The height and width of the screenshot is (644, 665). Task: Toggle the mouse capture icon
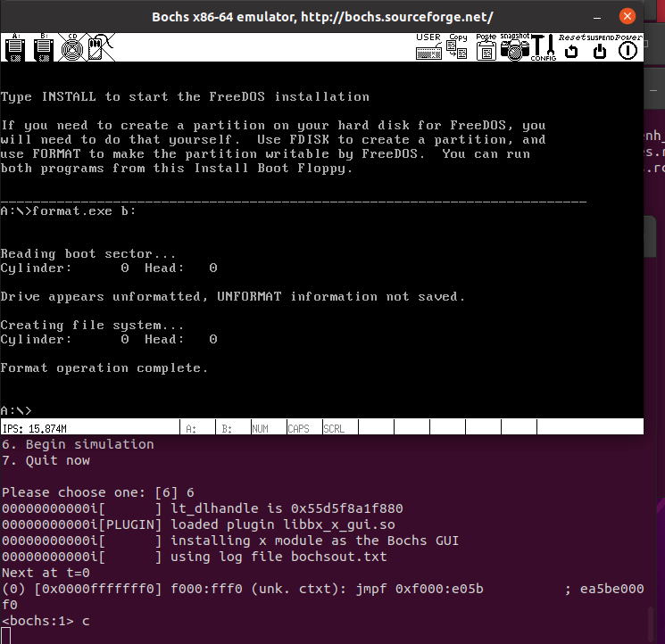tap(101, 47)
